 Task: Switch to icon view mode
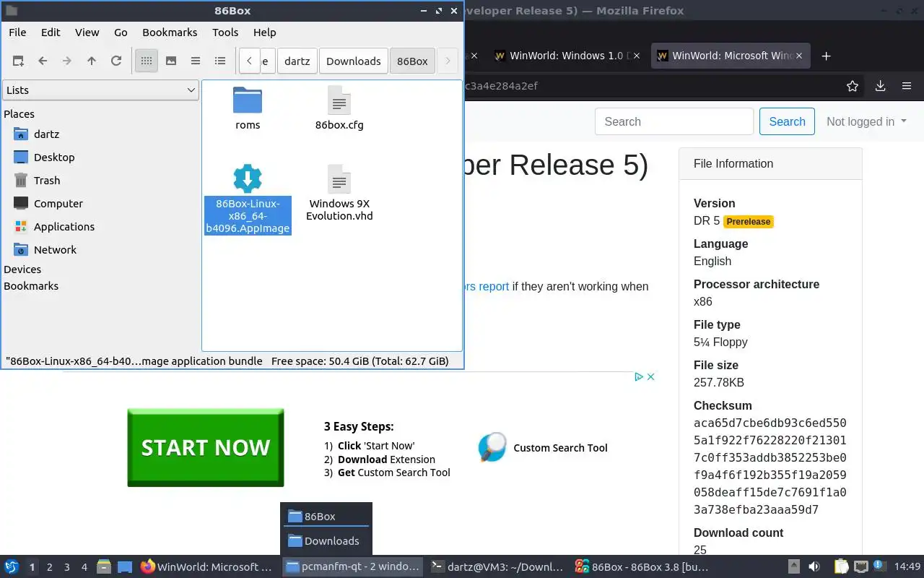click(x=147, y=61)
